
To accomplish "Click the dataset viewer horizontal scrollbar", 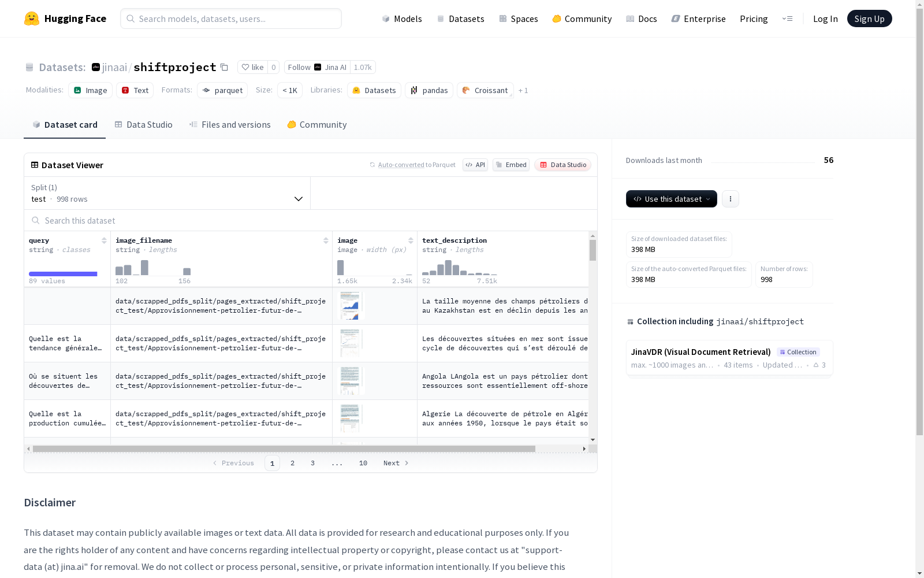I will coord(284,449).
